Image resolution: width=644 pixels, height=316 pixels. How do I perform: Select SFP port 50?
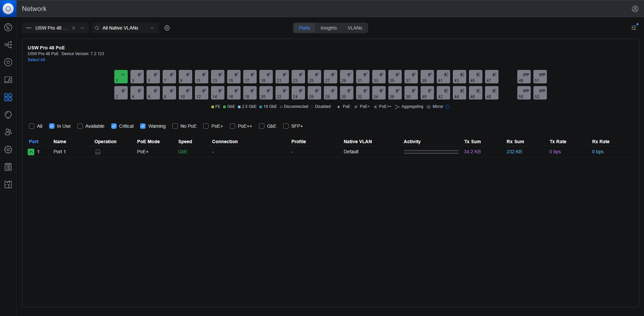tap(524, 93)
